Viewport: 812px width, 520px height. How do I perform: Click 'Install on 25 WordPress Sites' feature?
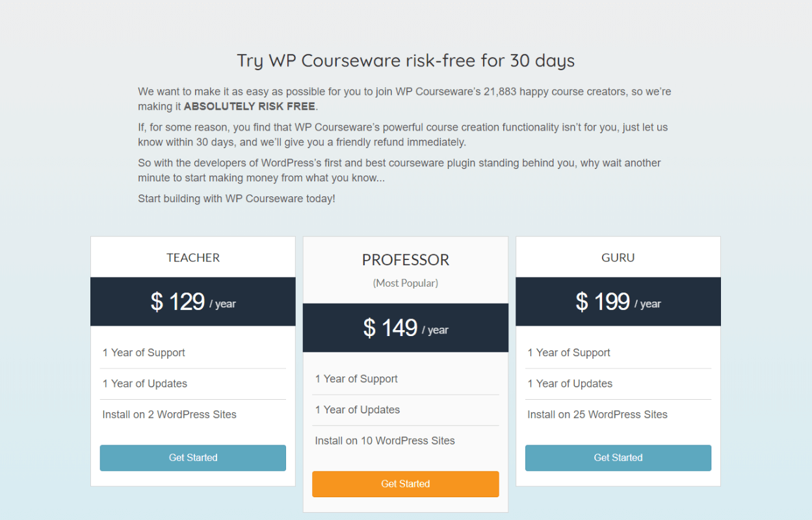[597, 415]
